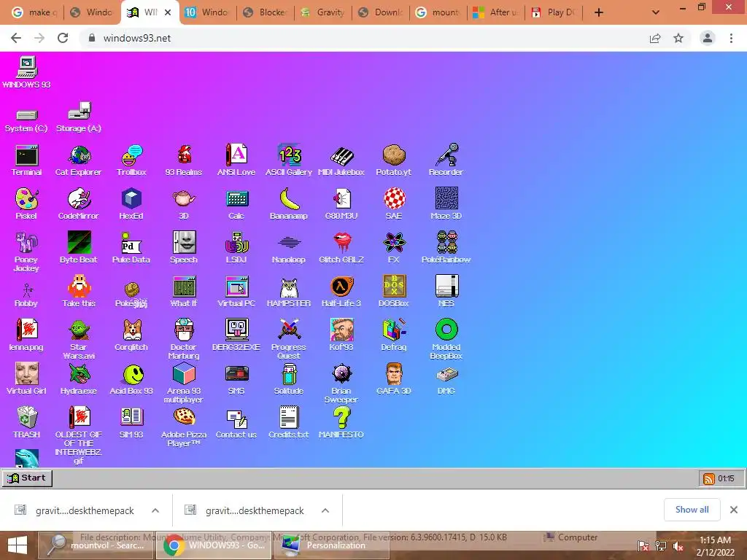Viewport: 747px width, 560px height.
Task: Open Credits.txt file icon
Action: click(289, 423)
